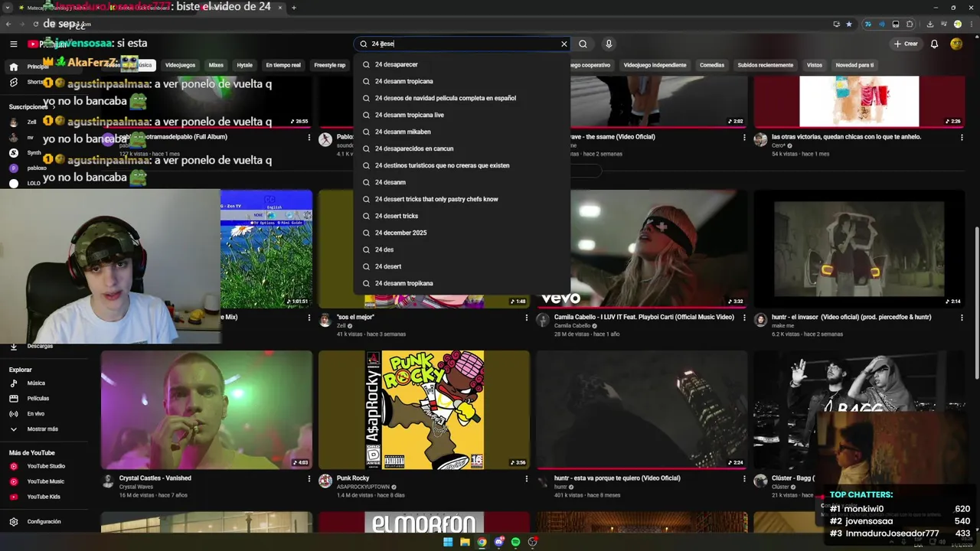The width and height of the screenshot is (980, 551).
Task: Open options for 'sos el mejor' video
Action: coord(527,318)
